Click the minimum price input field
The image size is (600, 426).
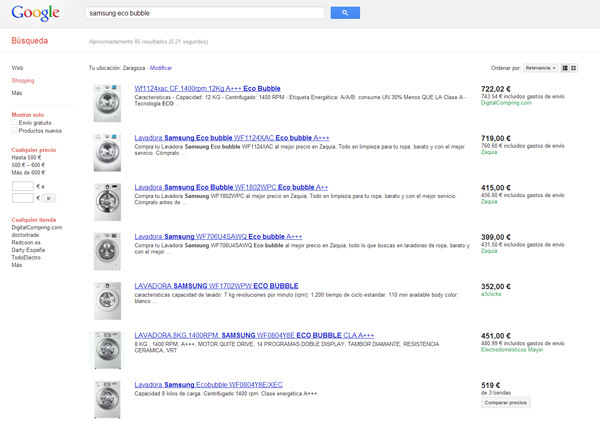pyautogui.click(x=22, y=186)
